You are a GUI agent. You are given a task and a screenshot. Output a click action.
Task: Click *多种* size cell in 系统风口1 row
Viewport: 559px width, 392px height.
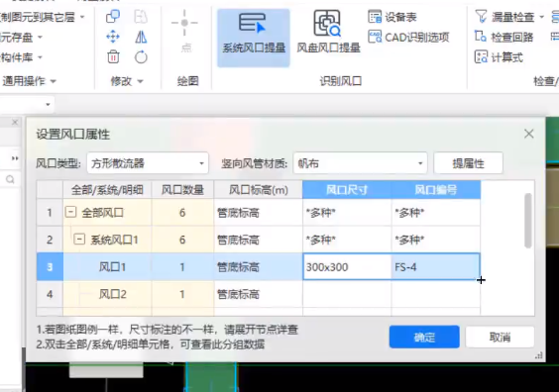click(x=347, y=240)
